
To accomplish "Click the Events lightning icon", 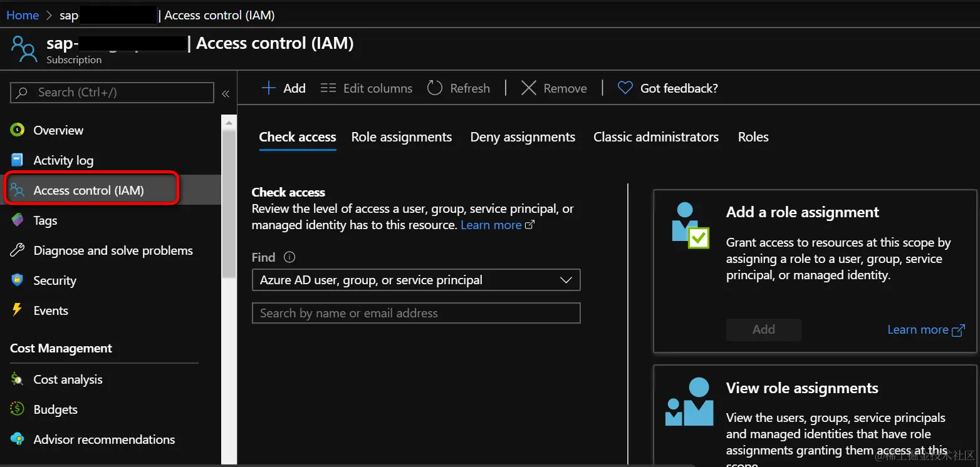I will [18, 310].
